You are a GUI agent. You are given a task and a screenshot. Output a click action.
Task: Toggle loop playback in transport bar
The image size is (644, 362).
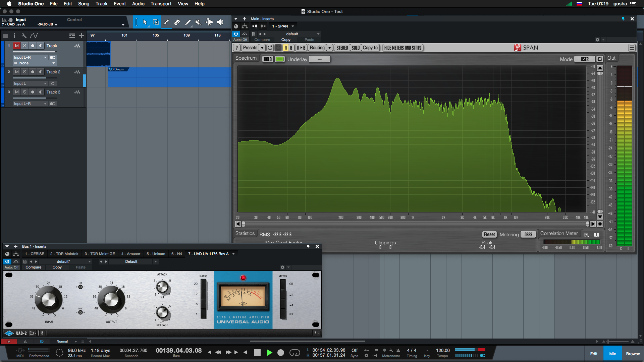294,353
